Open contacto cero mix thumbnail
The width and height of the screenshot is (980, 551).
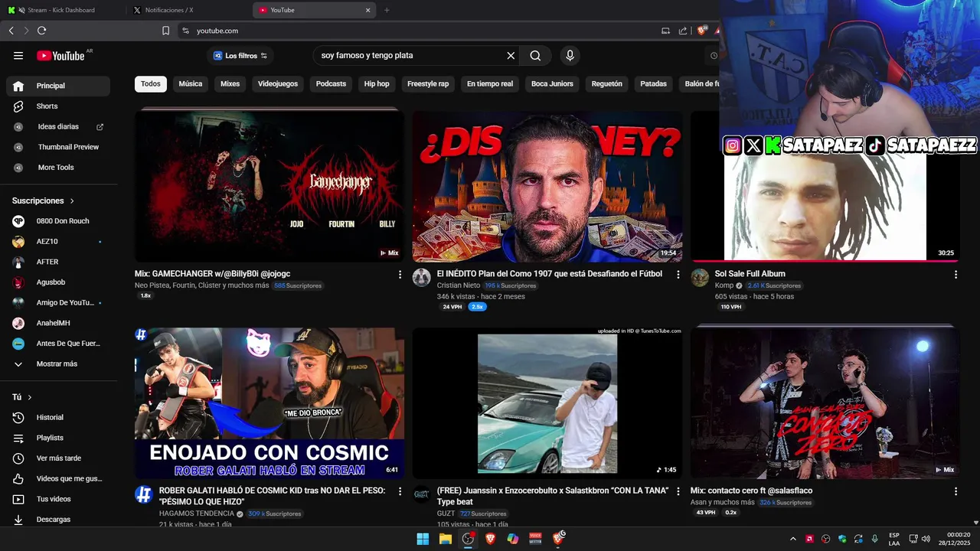click(825, 403)
